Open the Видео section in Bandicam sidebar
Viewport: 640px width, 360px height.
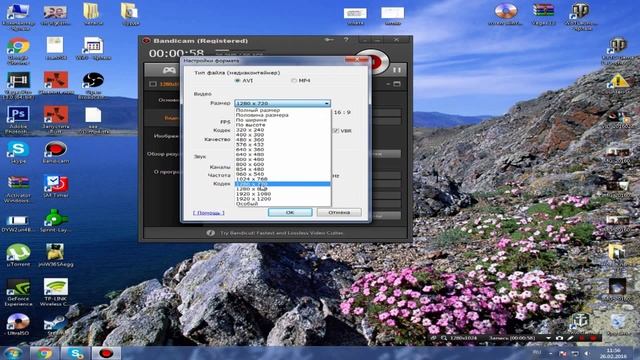pyautogui.click(x=171, y=118)
